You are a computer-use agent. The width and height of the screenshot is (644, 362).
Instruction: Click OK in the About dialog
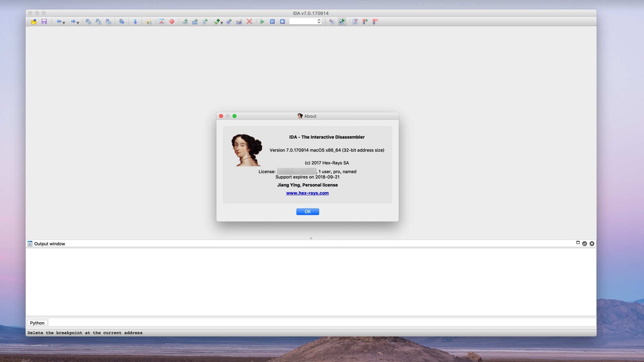(x=308, y=212)
